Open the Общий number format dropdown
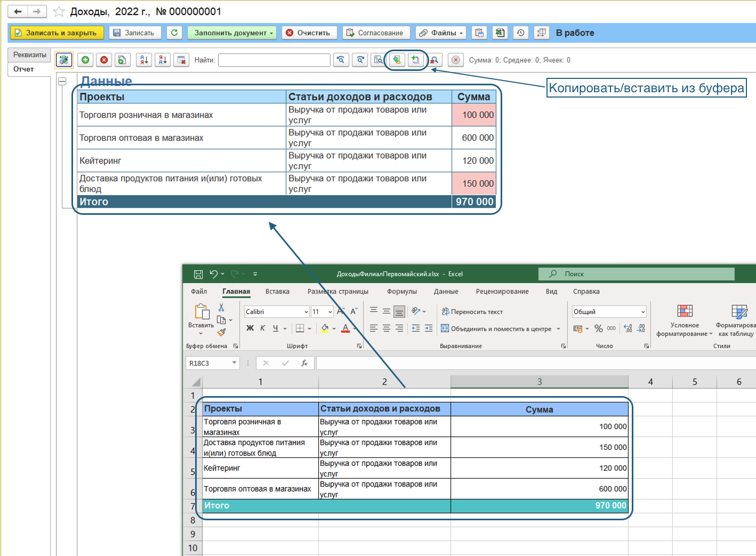756x556 pixels. click(x=643, y=312)
